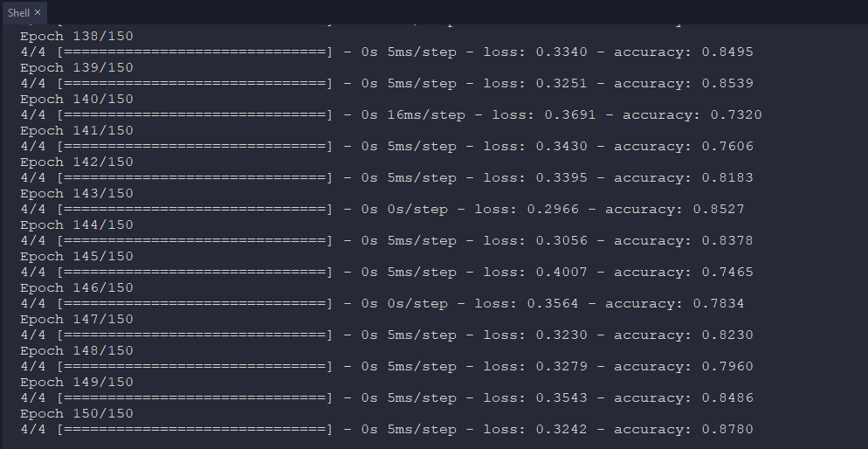Click '0s/step' in the Epoch 143 row
The width and height of the screenshot is (868, 449).
pyautogui.click(x=417, y=210)
